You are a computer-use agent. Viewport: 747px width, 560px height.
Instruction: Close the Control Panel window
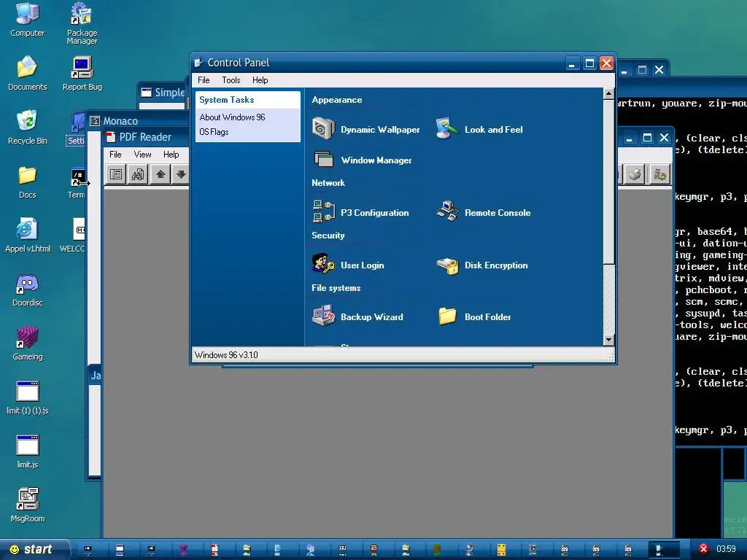pos(606,63)
